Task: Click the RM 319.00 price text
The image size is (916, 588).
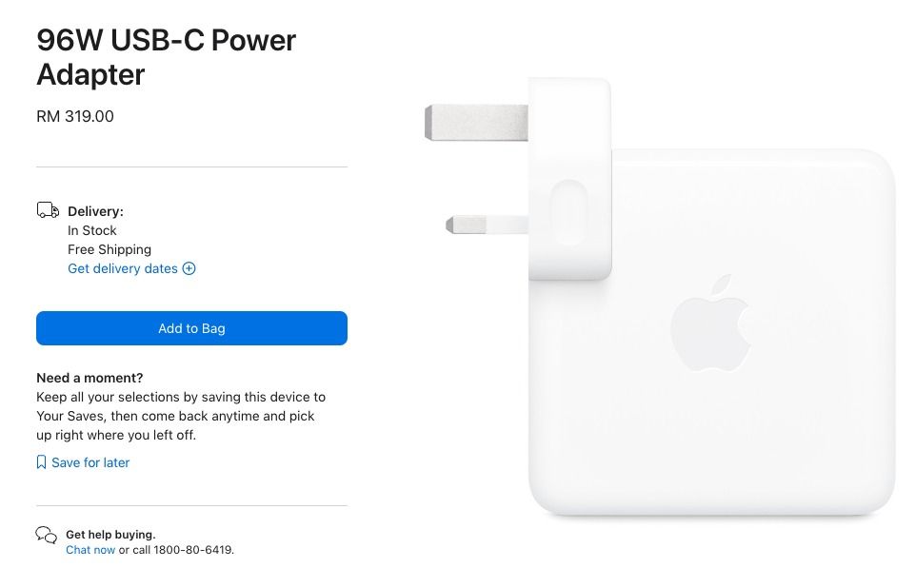Action: [x=75, y=116]
